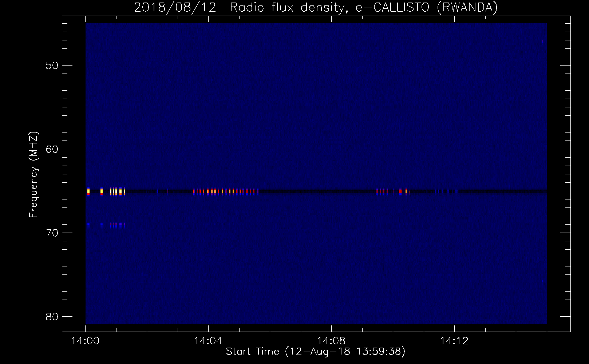Click the '80' frequency tick label
Screen dimensions: 589x364
[52, 317]
